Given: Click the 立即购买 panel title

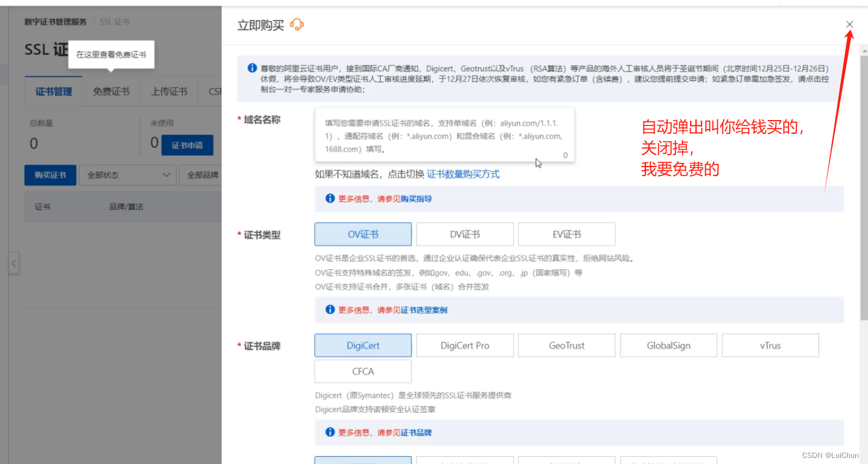Looking at the screenshot, I should [261, 25].
